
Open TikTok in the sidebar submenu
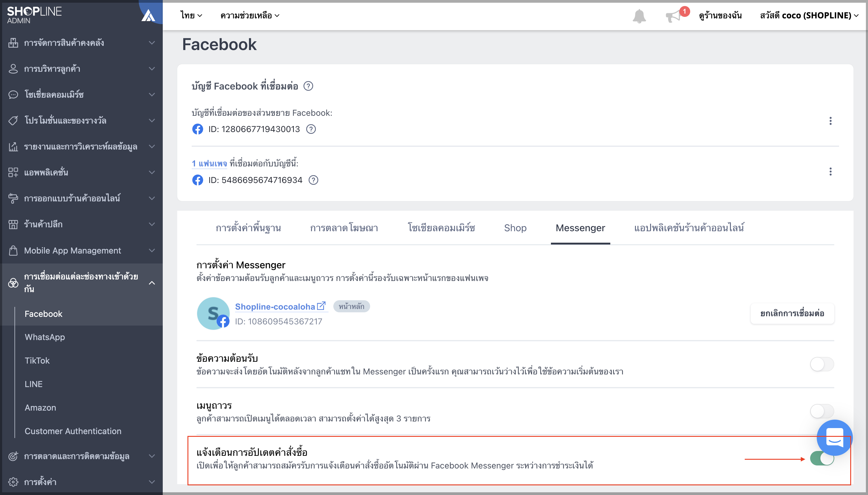pyautogui.click(x=37, y=360)
